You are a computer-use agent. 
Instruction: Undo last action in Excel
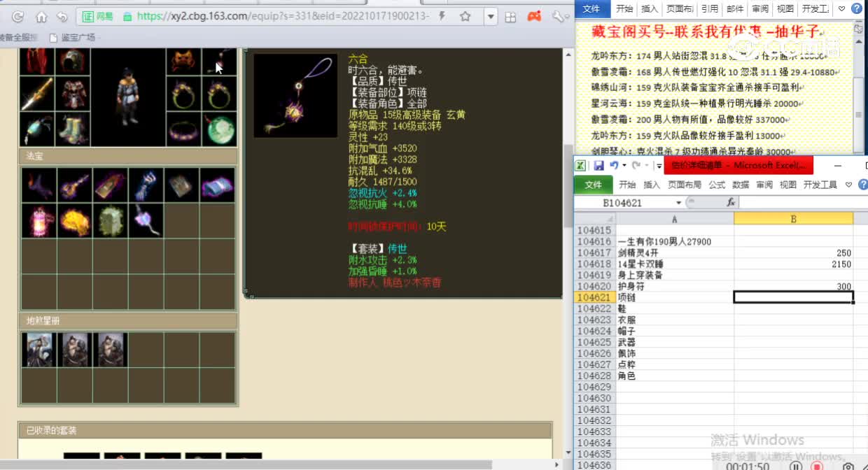(x=614, y=166)
